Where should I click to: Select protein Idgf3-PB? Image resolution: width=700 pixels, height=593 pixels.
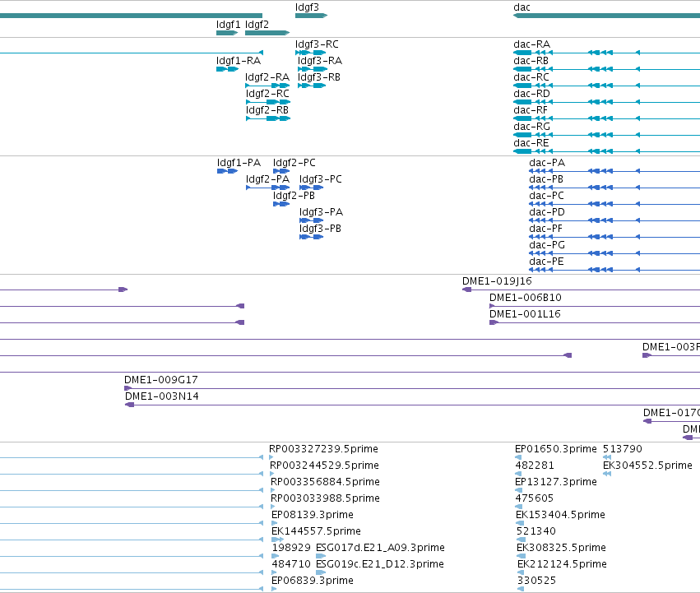[x=311, y=237]
